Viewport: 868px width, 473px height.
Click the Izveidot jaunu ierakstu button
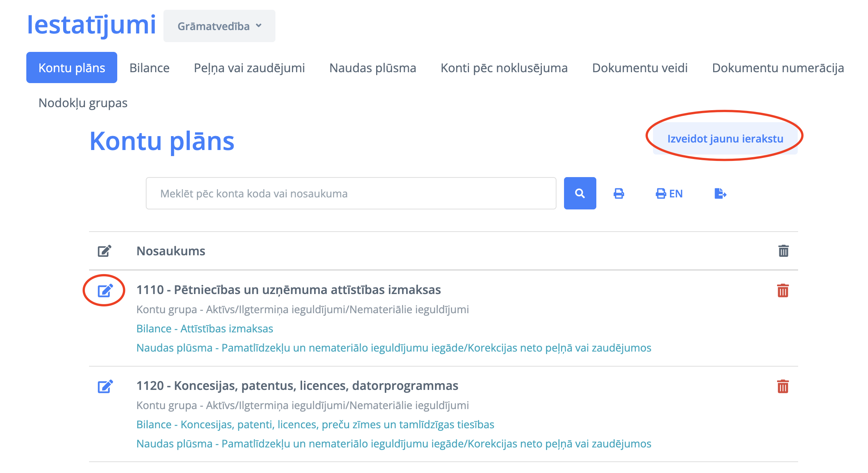pos(725,138)
